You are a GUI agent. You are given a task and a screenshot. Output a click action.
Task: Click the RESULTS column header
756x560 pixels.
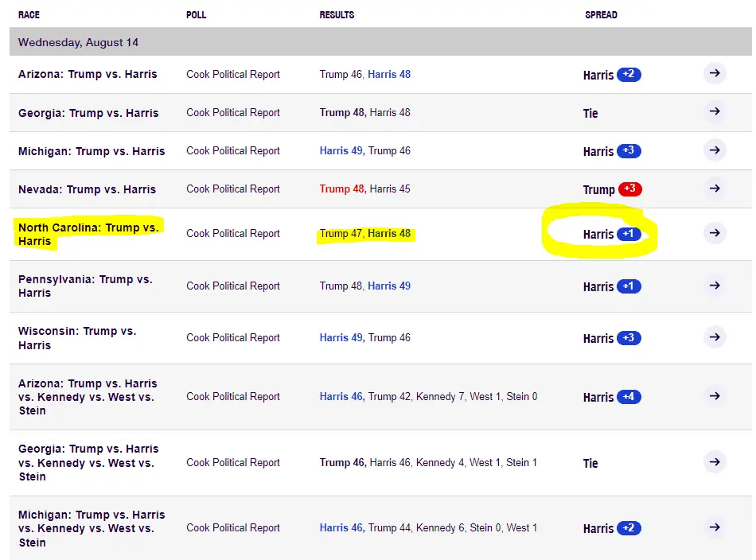tap(337, 15)
